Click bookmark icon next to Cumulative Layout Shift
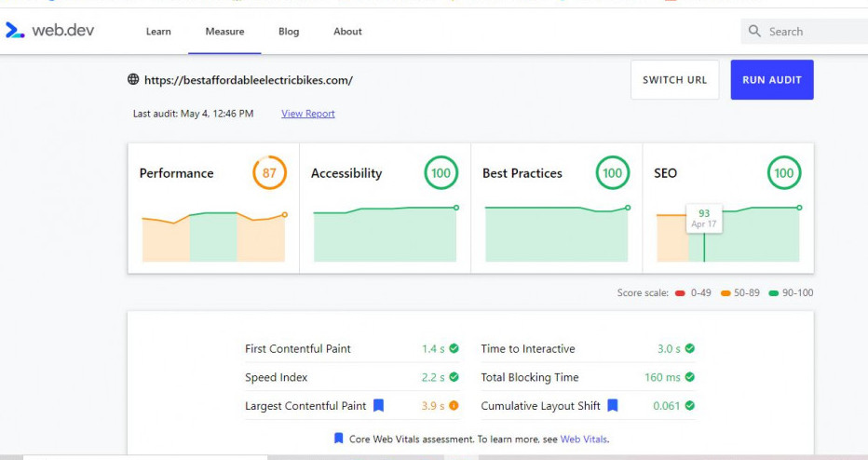This screenshot has width=868, height=460. (613, 406)
